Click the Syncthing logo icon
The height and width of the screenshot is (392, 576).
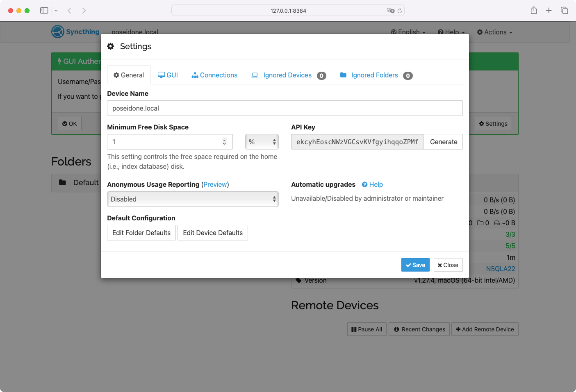coord(58,32)
